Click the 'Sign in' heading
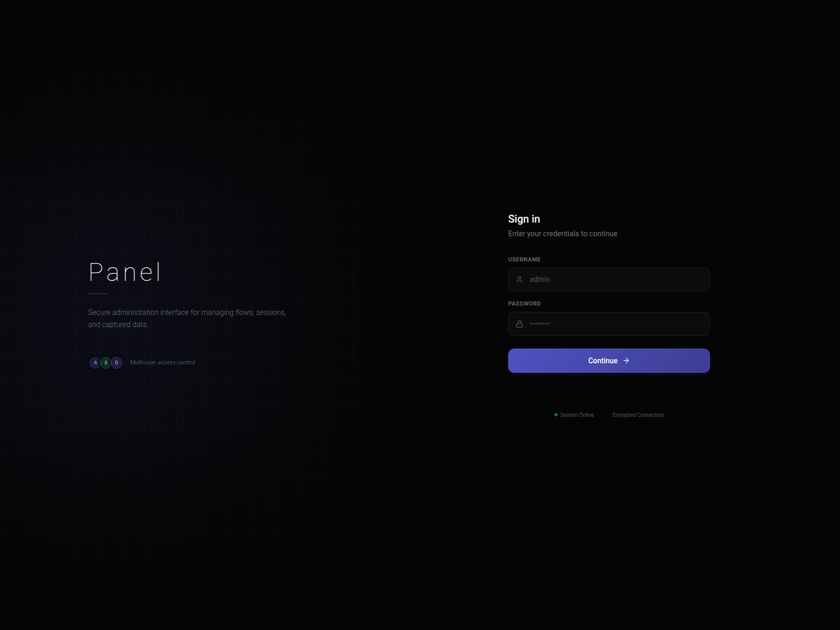This screenshot has height=630, width=840. [523, 219]
